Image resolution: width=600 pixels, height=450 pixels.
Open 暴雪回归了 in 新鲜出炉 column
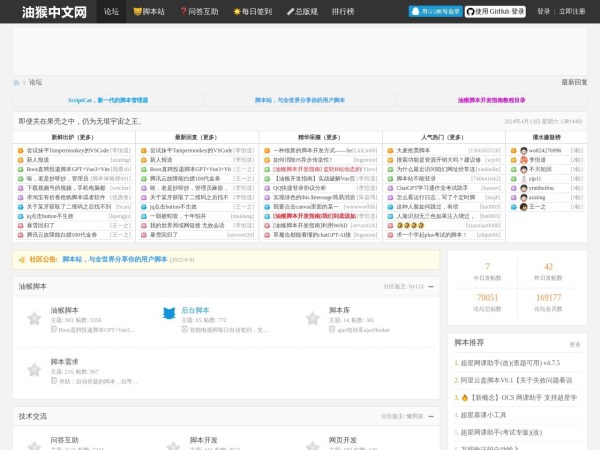[40, 225]
